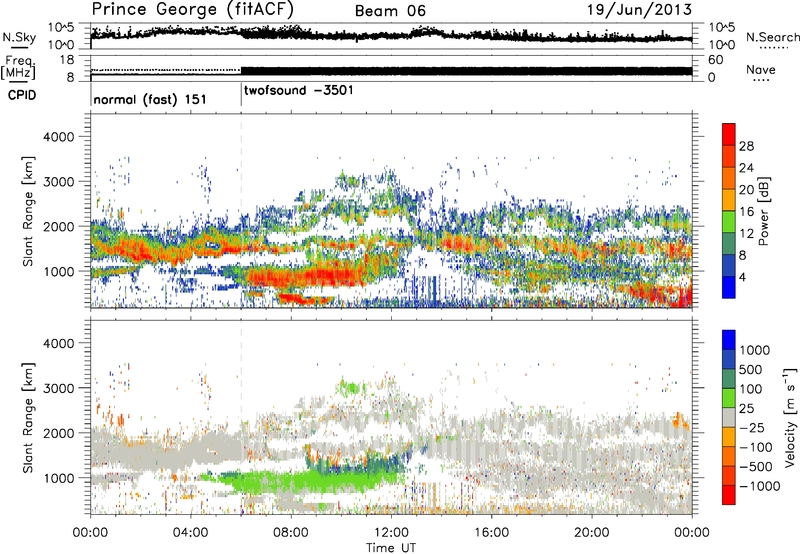Pick the Velocity colorbar segment between 500 and 1000
This screenshot has height=554, width=800.
coord(729,359)
